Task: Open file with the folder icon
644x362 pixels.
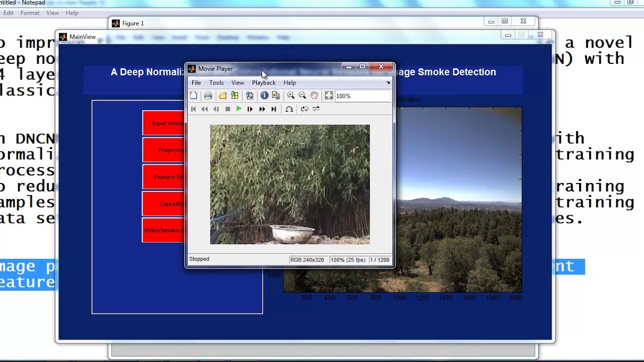Action: [222, 96]
